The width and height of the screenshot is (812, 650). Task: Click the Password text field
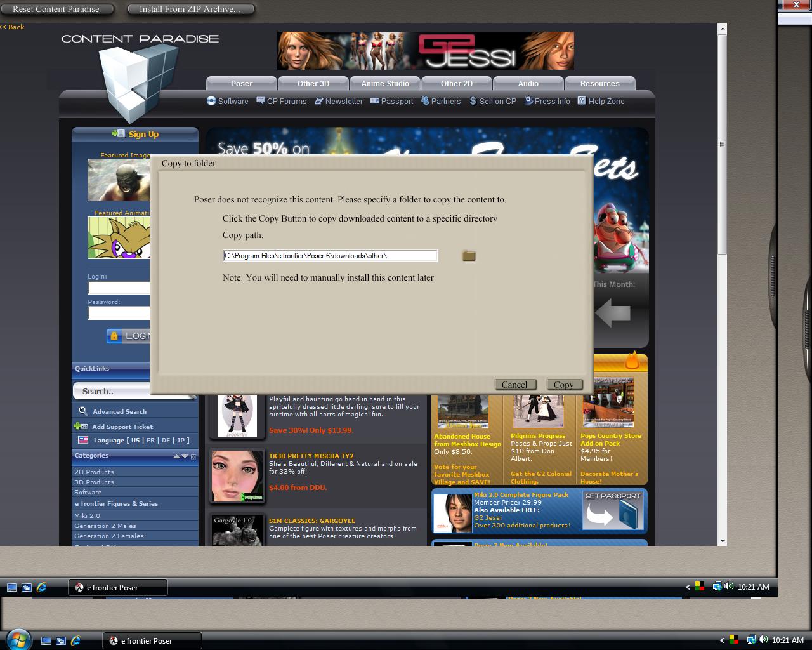[x=119, y=313]
